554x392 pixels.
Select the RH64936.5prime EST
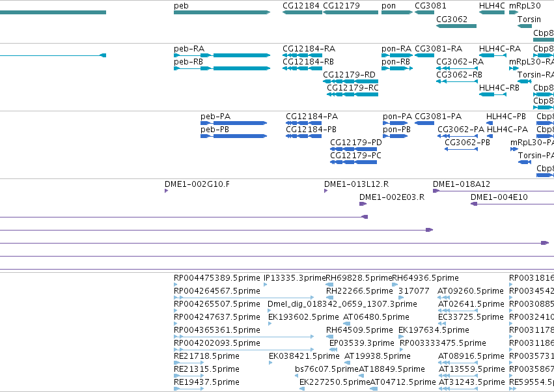click(395, 285)
